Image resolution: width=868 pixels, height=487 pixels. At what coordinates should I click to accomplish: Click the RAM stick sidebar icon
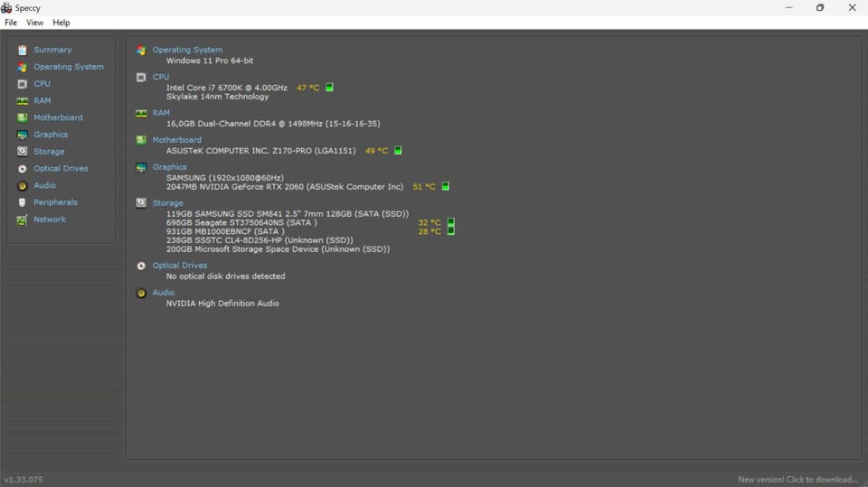pos(22,100)
